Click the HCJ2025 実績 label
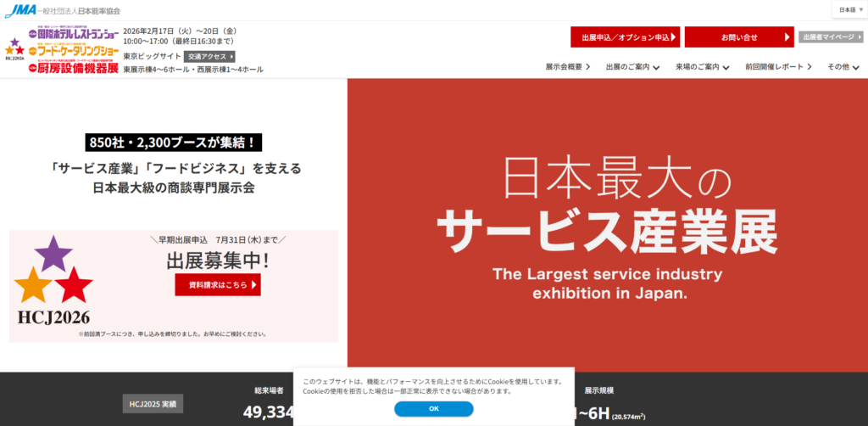The height and width of the screenshot is (426, 868). coord(153,404)
